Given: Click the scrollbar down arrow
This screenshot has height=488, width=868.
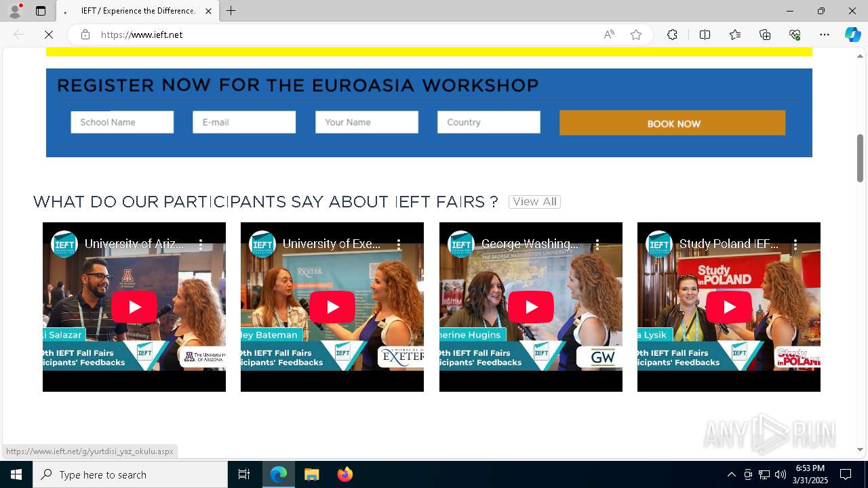Looking at the screenshot, I should [860, 449].
